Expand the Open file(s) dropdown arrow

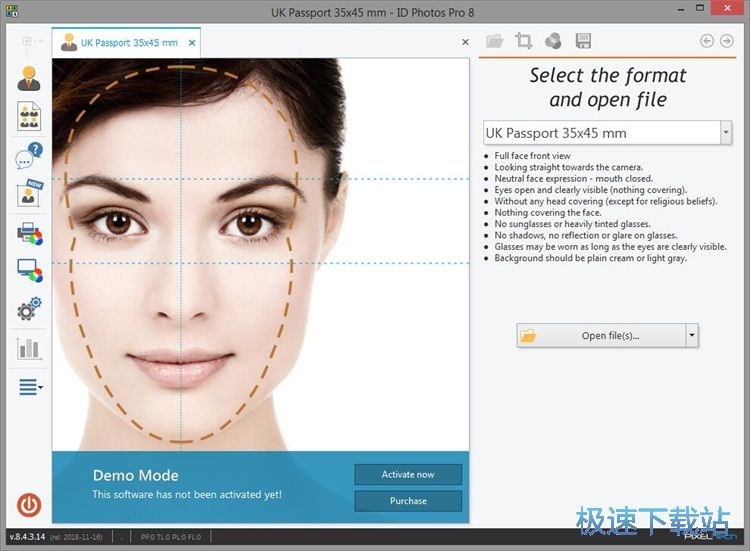(692, 336)
